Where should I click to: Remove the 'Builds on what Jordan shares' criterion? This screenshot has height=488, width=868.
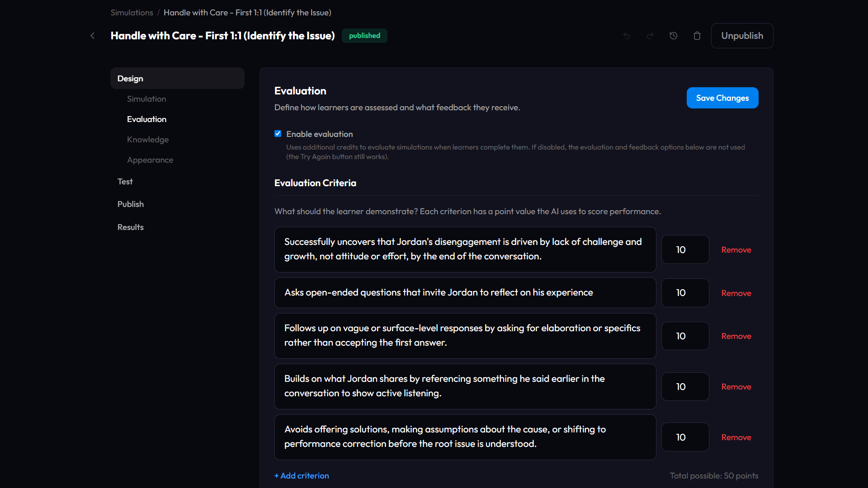tap(736, 387)
